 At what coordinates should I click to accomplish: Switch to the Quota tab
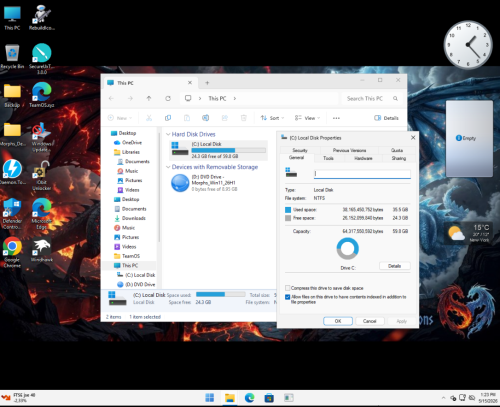click(397, 150)
